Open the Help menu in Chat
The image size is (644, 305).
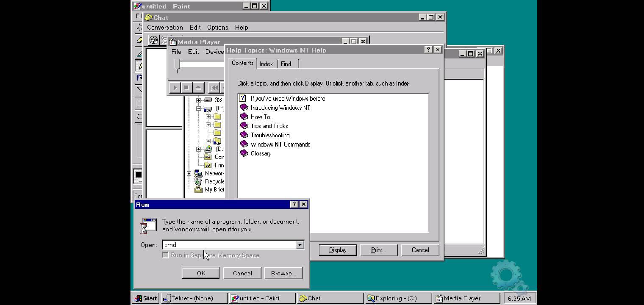241,28
